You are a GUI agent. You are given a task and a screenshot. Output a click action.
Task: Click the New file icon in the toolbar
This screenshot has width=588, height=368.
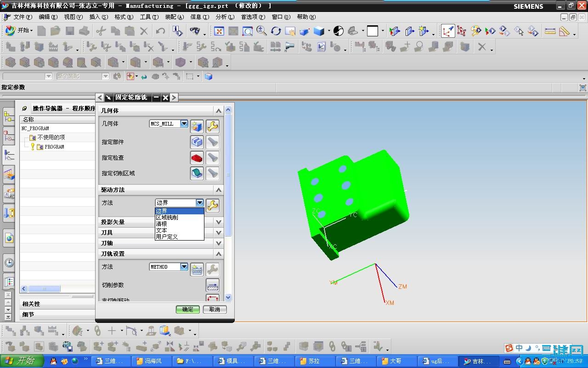[41, 31]
